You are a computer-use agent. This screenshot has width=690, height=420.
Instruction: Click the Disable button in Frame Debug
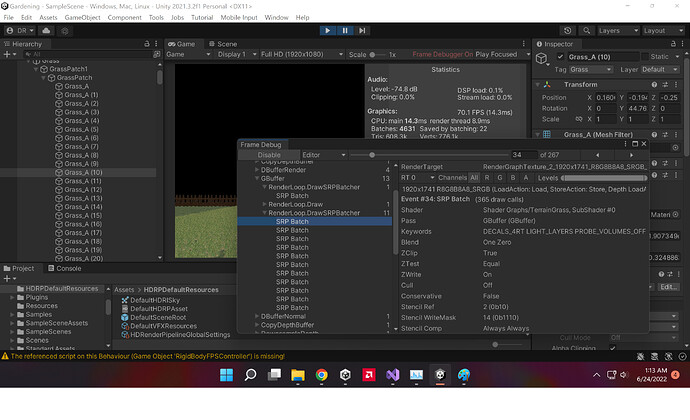tap(270, 156)
